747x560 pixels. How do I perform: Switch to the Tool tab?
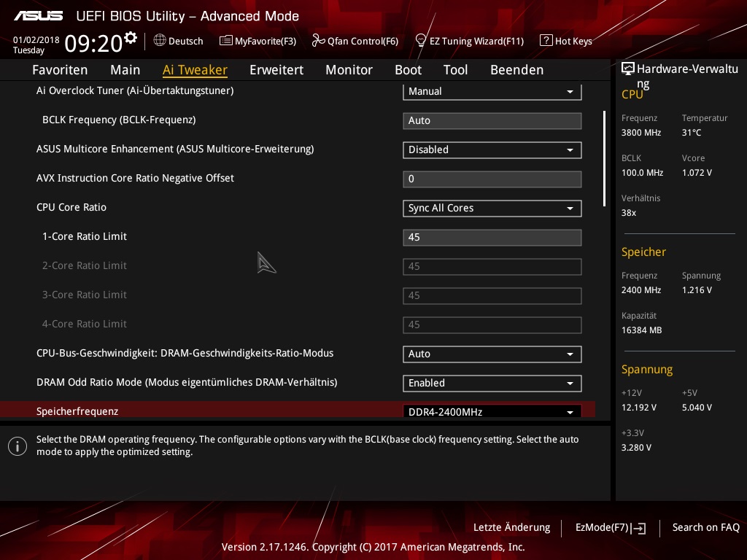click(x=455, y=70)
